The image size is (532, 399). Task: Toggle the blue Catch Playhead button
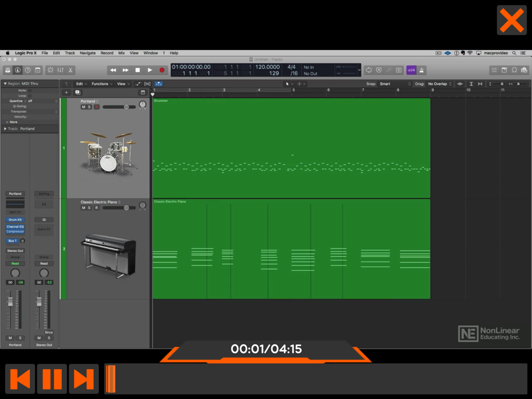(x=159, y=84)
